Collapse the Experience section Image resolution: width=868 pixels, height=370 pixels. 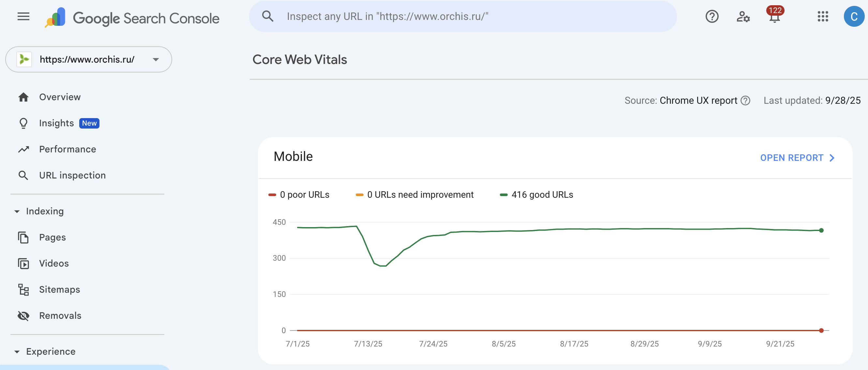tap(17, 352)
